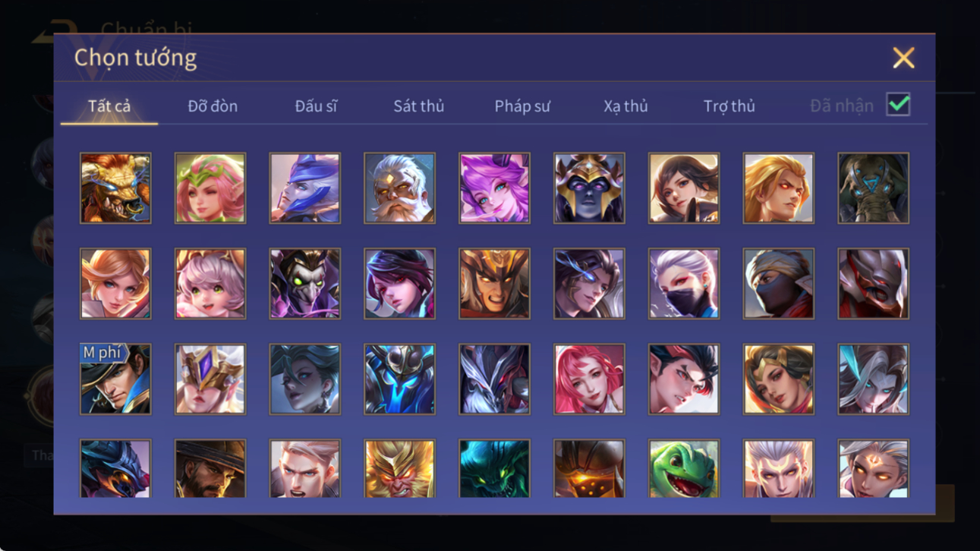Select the golden monkey king hero portrait
This screenshot has height=551, width=980.
(x=399, y=468)
